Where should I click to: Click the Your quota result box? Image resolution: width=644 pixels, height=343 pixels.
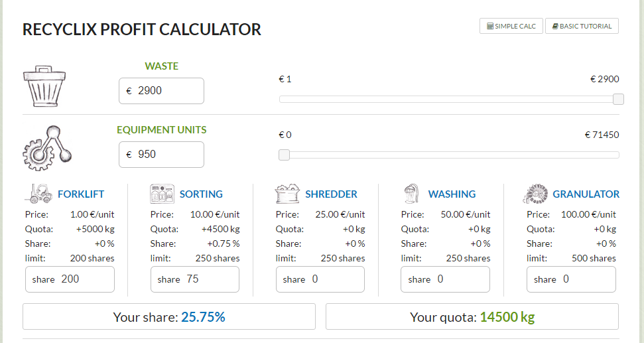472,316
